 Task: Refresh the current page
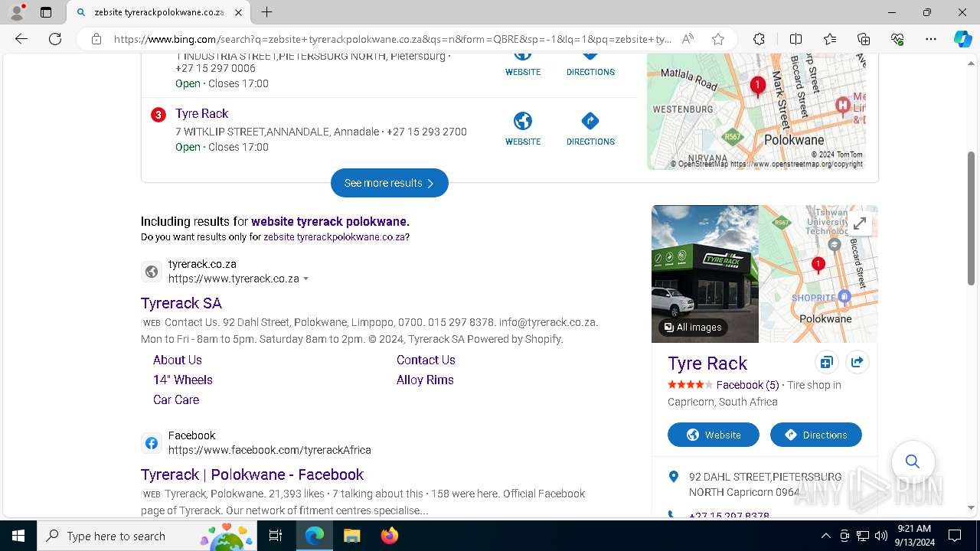click(x=55, y=39)
